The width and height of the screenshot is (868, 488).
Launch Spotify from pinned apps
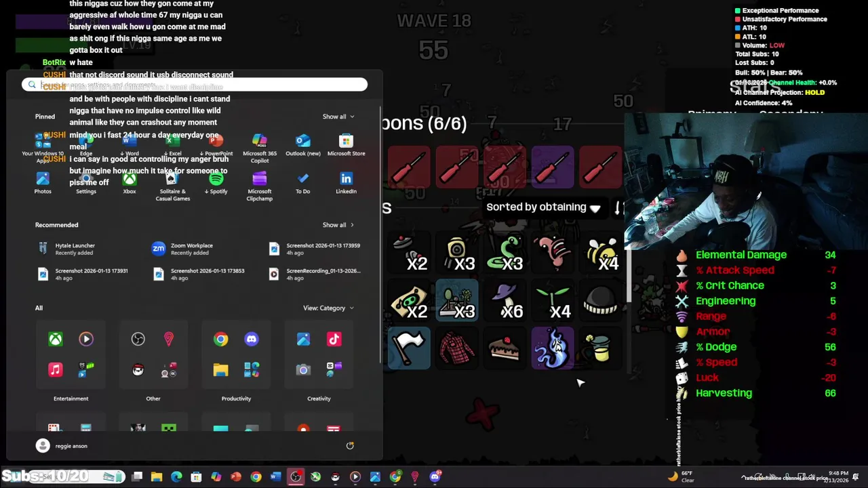pos(216,183)
